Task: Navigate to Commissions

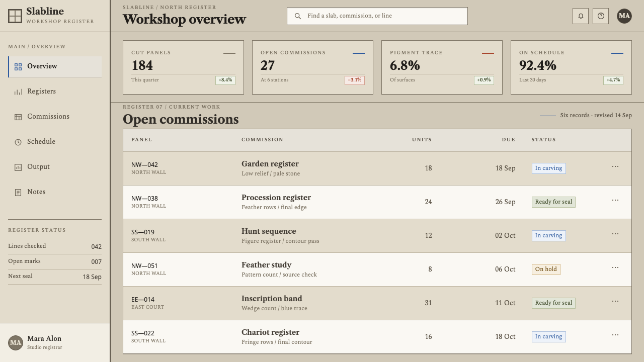Action: [55, 117]
